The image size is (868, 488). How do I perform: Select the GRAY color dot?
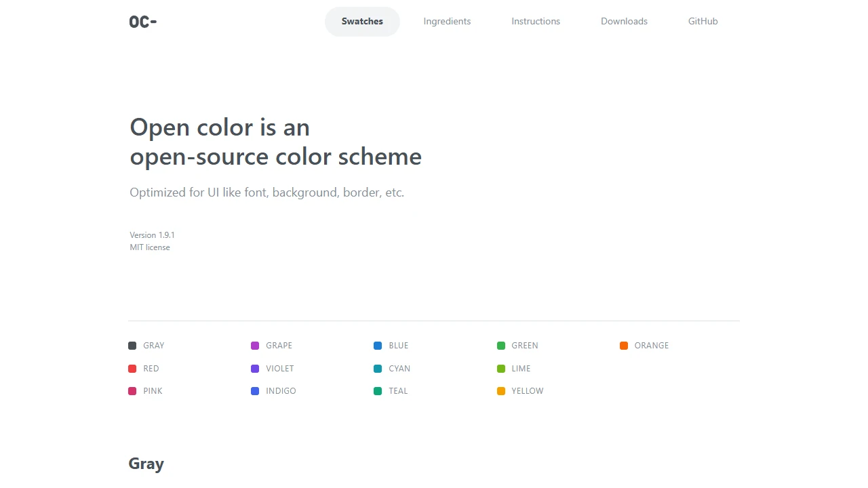point(132,346)
